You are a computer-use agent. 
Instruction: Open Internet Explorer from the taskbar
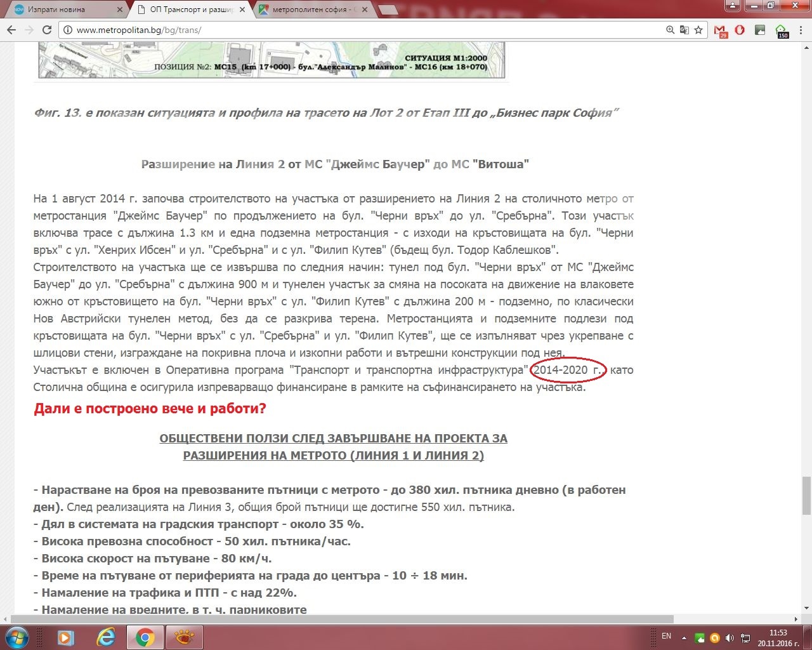pyautogui.click(x=105, y=637)
